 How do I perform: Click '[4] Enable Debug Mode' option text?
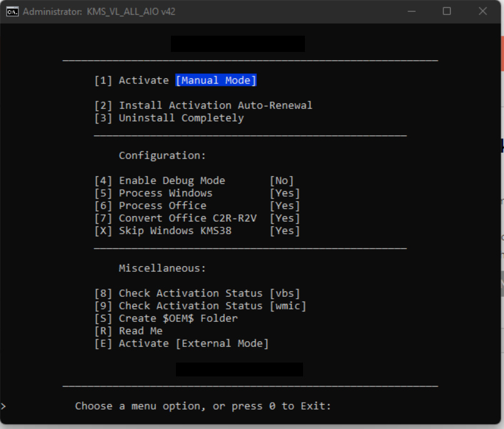click(x=160, y=181)
